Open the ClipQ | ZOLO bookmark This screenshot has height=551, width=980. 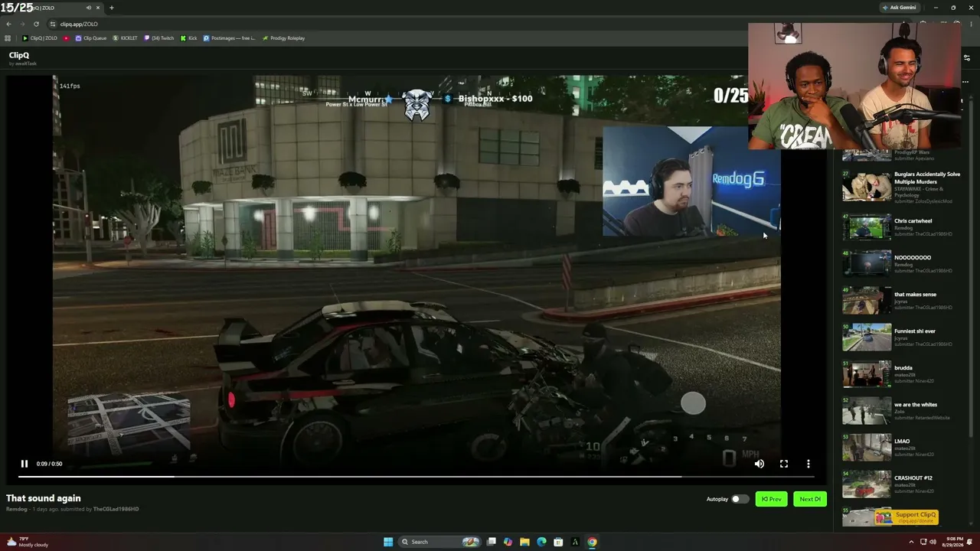pos(40,38)
